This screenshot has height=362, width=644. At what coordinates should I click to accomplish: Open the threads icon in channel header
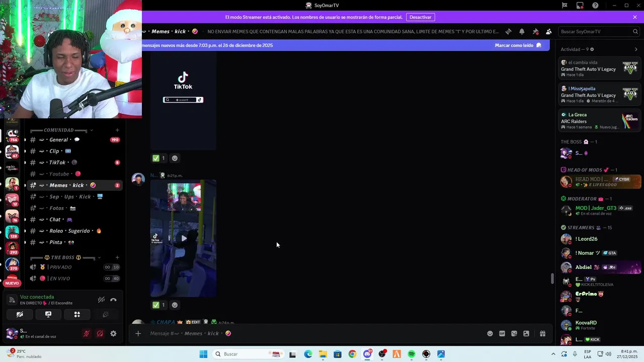[508, 31]
